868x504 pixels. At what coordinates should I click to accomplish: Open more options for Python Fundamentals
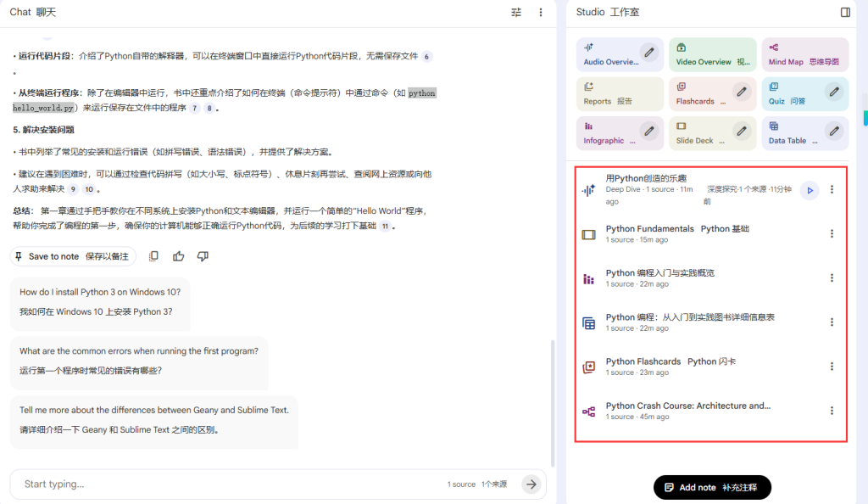click(x=832, y=234)
